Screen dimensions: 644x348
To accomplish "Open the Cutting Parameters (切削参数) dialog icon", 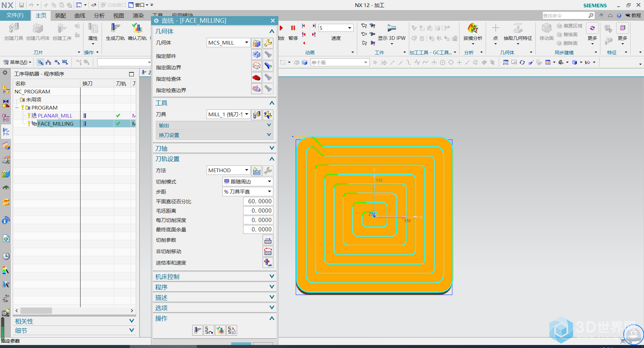I will (268, 240).
